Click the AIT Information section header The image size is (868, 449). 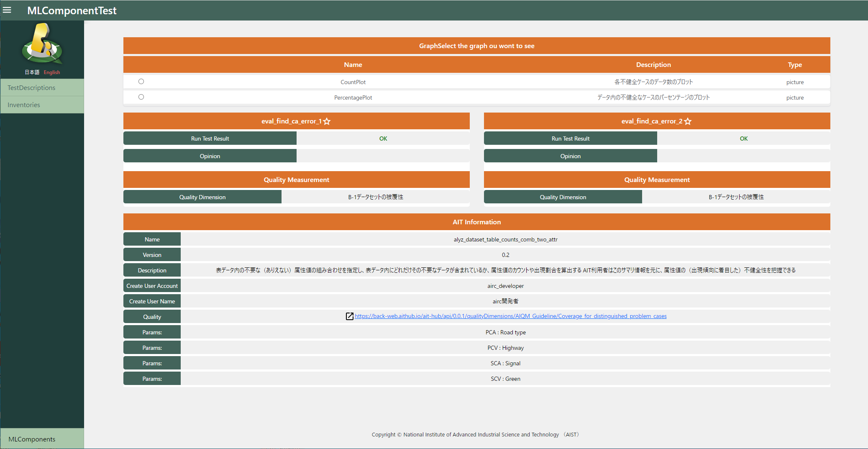(x=476, y=222)
